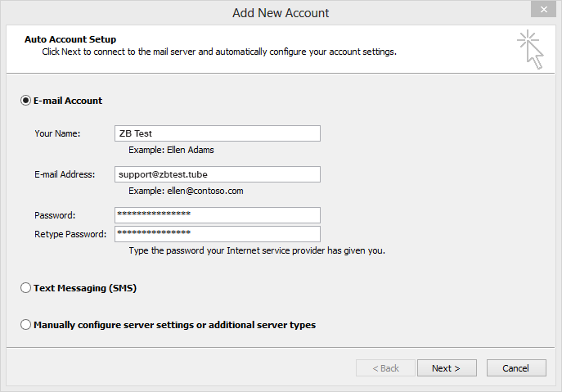The height and width of the screenshot is (392, 562).
Task: Click the "Example: Ellen Adams" hint text
Action: [x=172, y=151]
